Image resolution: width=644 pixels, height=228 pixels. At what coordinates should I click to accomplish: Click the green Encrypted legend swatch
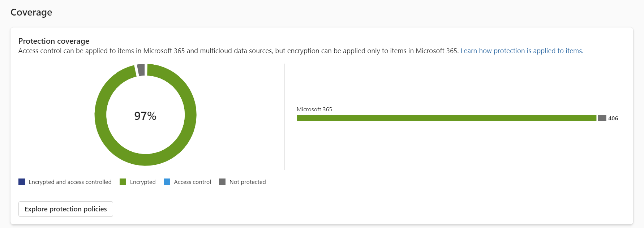pyautogui.click(x=123, y=182)
